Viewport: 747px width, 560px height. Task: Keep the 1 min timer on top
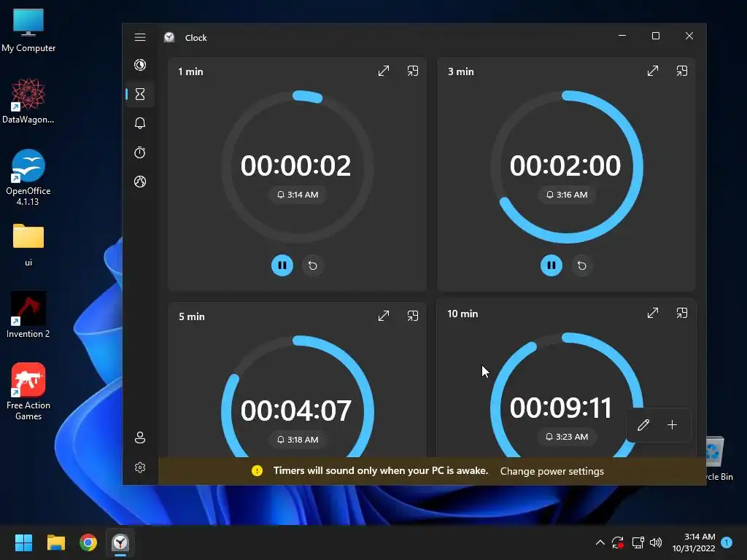(x=413, y=71)
